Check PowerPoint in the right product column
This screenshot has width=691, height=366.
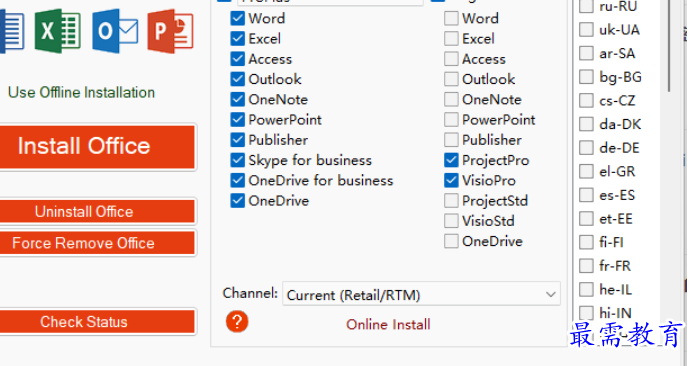pyautogui.click(x=451, y=120)
